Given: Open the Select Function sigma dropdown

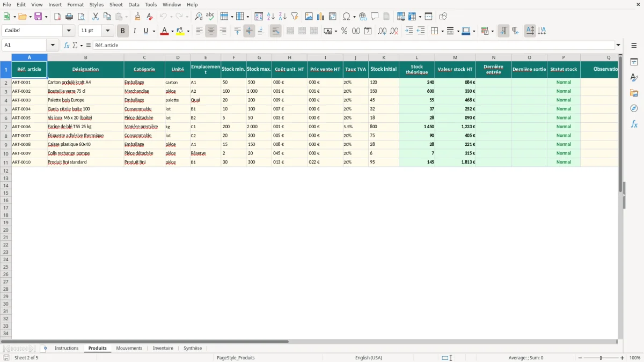Looking at the screenshot, I should 80,45.
